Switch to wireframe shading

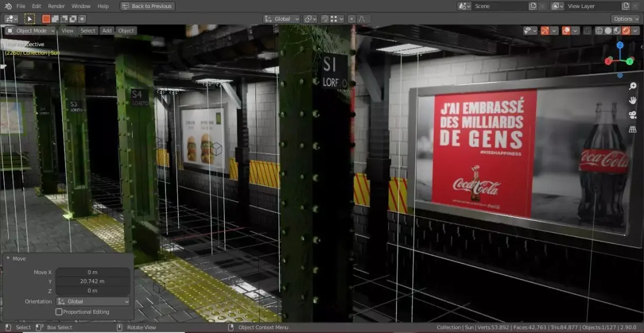599,31
